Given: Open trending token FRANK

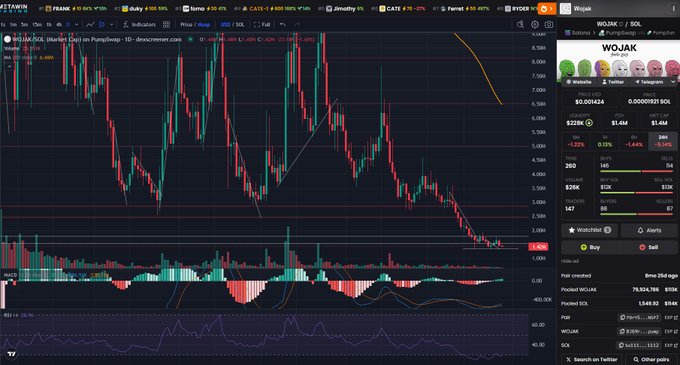Looking at the screenshot, I should pos(73,9).
